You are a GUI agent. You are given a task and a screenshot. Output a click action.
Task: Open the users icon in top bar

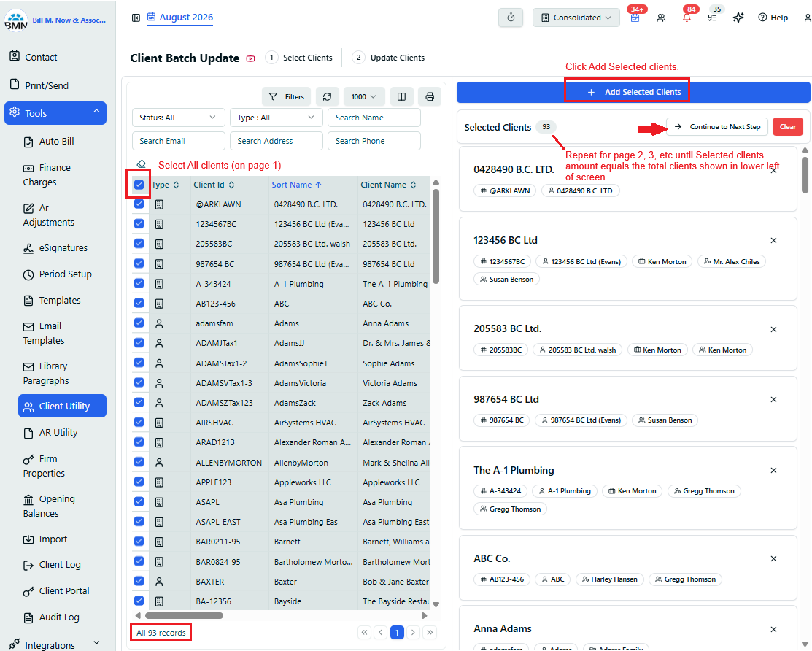pyautogui.click(x=661, y=18)
